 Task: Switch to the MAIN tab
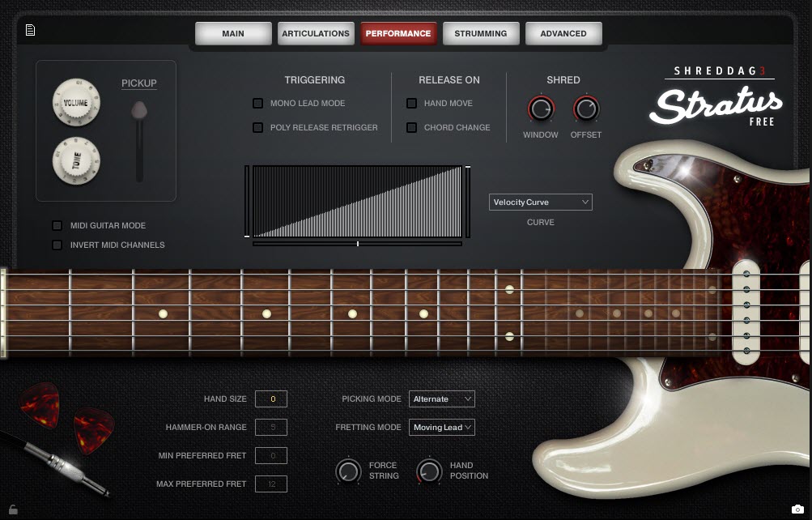click(233, 33)
